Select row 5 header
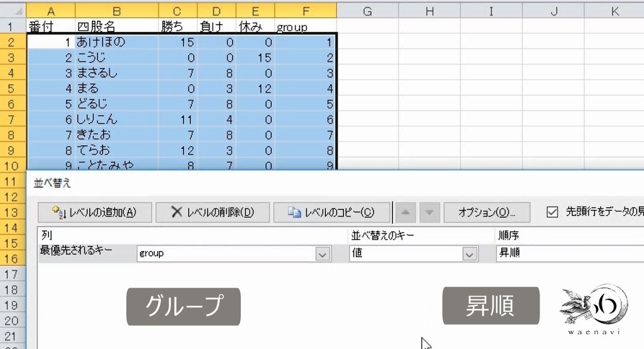Screen dimensions: 644x349 coord(13,88)
